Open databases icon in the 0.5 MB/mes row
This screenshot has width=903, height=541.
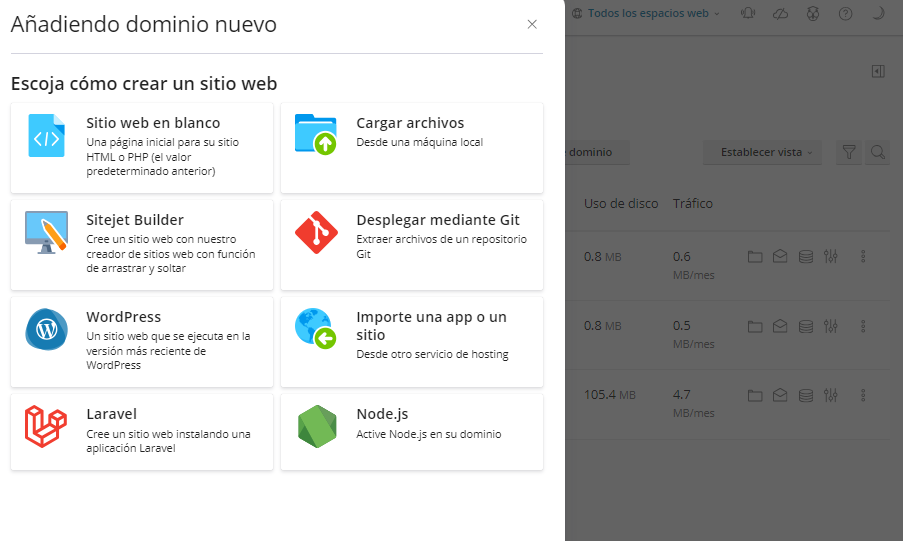tap(806, 327)
